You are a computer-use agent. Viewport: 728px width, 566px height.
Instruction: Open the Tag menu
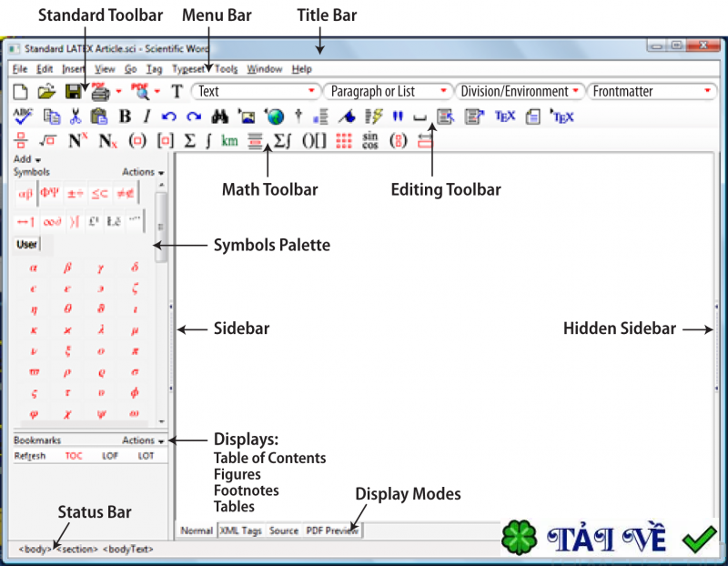154,69
